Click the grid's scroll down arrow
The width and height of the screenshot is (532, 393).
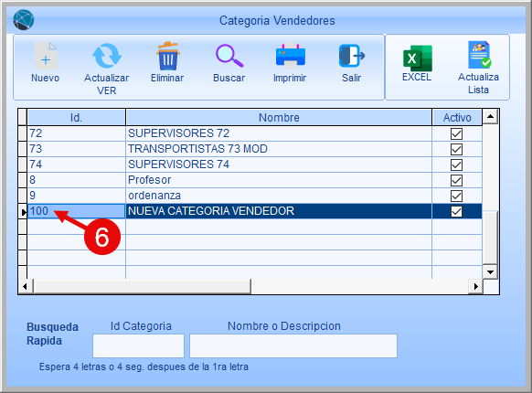click(490, 271)
